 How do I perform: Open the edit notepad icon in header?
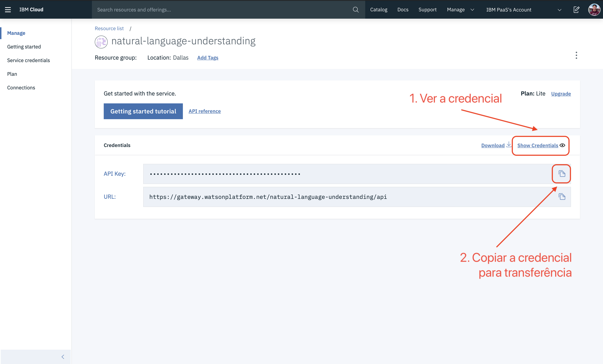pos(576,10)
